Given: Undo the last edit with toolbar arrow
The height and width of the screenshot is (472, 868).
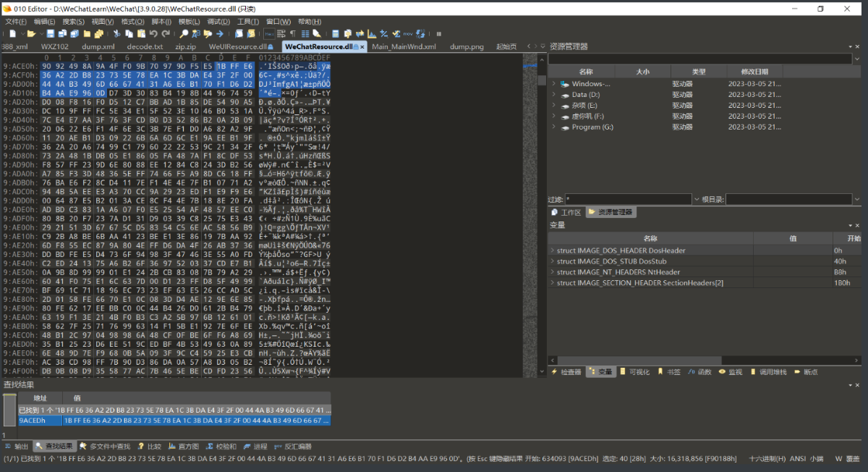Looking at the screenshot, I should point(153,33).
